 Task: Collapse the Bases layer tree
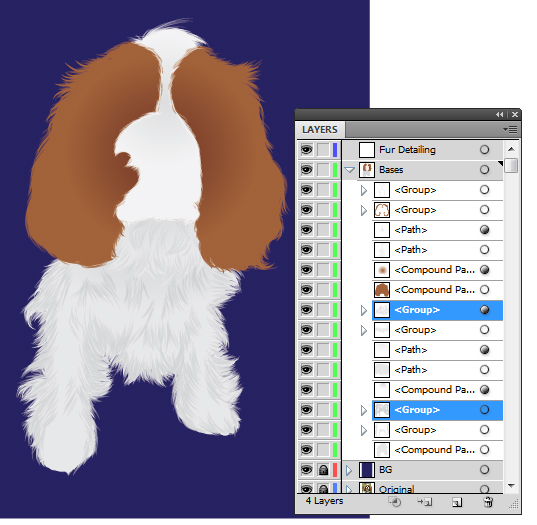tap(349, 170)
